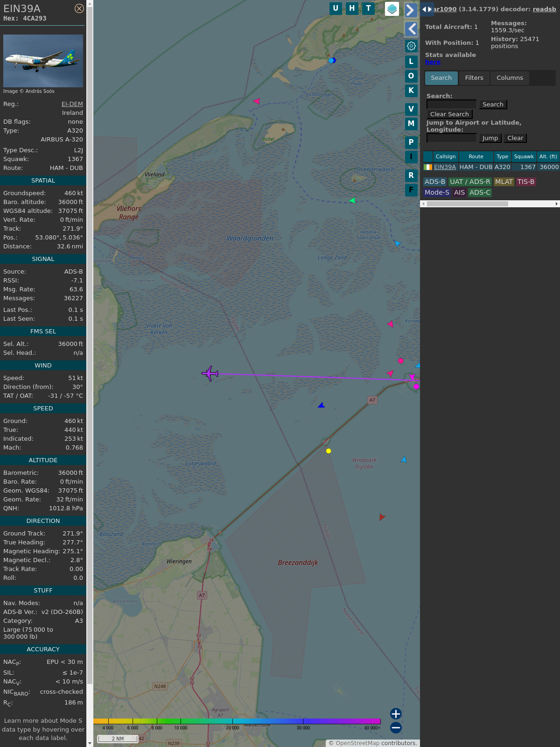Switch to the Filters tab

pos(474,78)
